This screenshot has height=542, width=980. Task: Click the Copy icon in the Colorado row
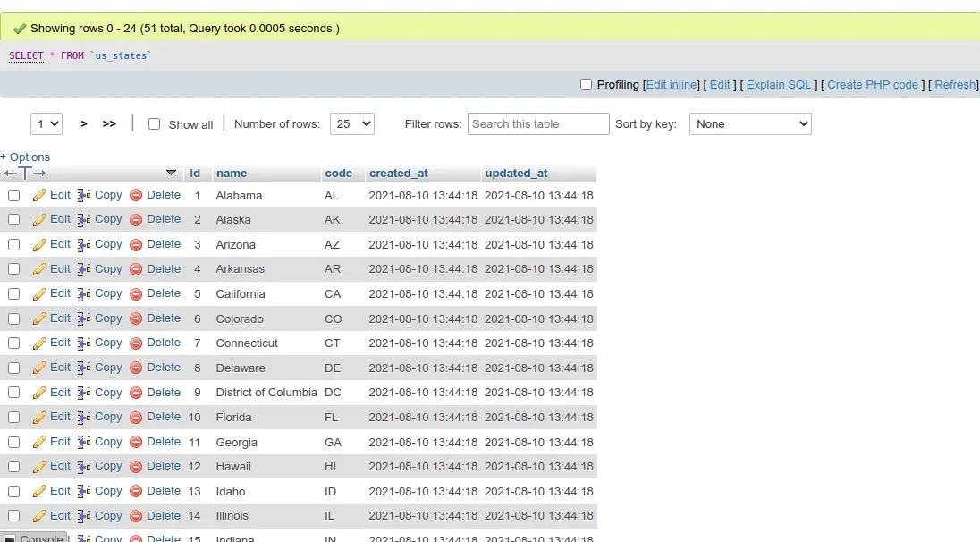[x=84, y=318]
